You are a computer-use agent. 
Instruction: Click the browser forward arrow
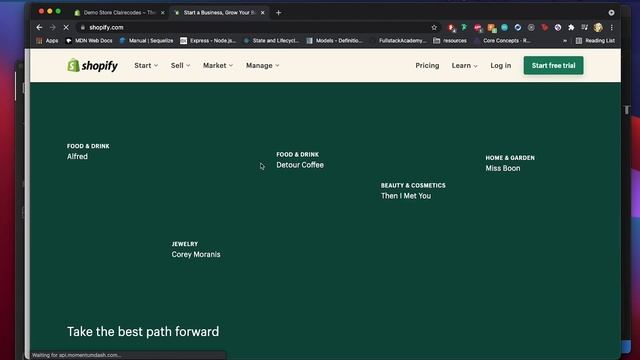point(53,27)
